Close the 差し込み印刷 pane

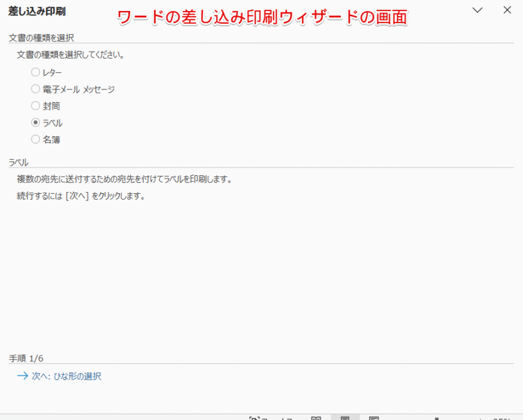tap(506, 10)
